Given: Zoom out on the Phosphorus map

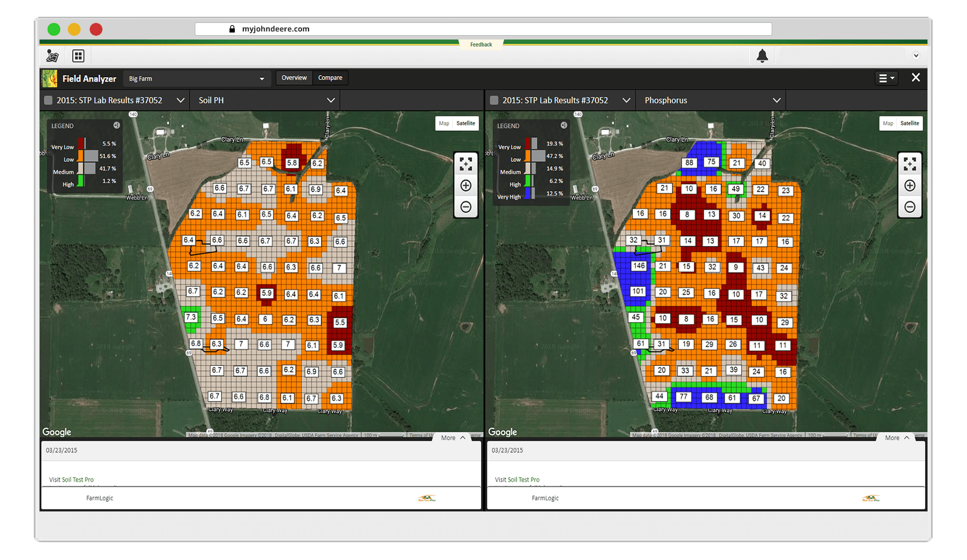Looking at the screenshot, I should pos(910,207).
